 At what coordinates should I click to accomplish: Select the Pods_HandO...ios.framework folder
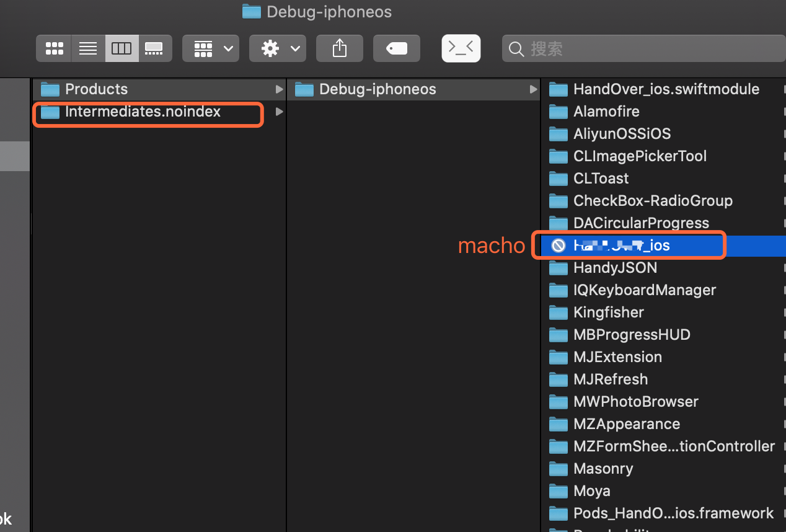pyautogui.click(x=663, y=513)
